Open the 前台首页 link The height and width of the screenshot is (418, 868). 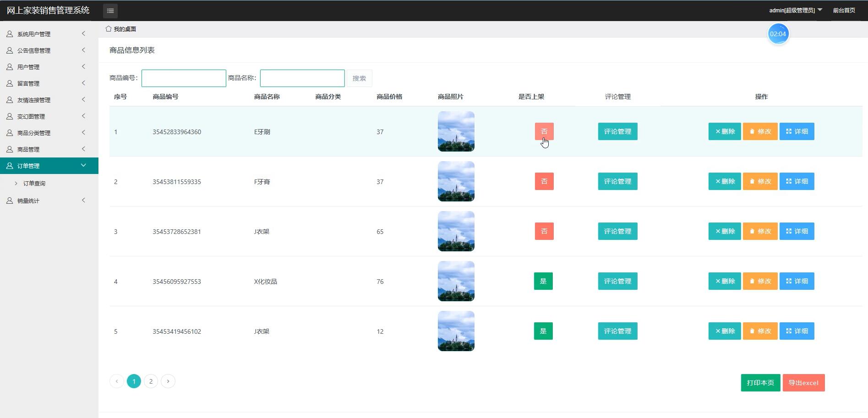844,10
